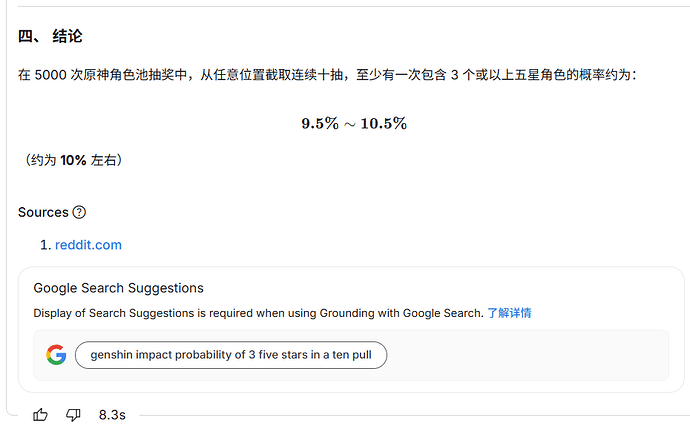Open the Sources help question mark icon

[79, 212]
